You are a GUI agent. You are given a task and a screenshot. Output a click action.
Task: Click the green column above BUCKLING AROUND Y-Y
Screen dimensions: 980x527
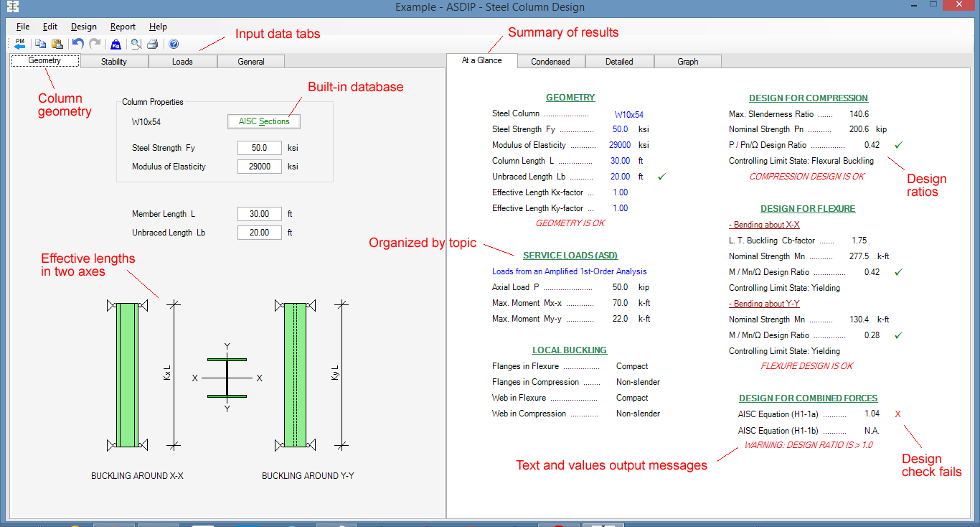(295, 376)
